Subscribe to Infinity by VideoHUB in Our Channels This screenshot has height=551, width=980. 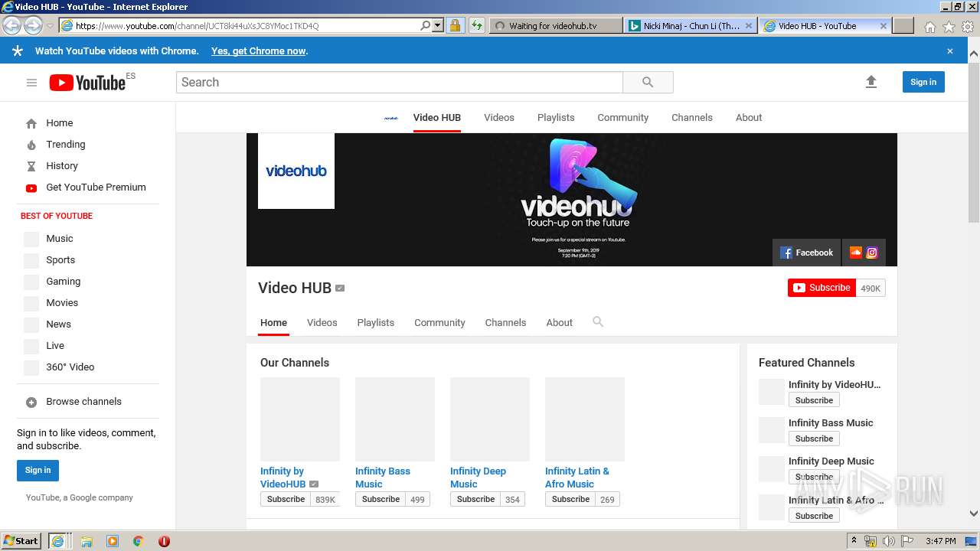286,499
